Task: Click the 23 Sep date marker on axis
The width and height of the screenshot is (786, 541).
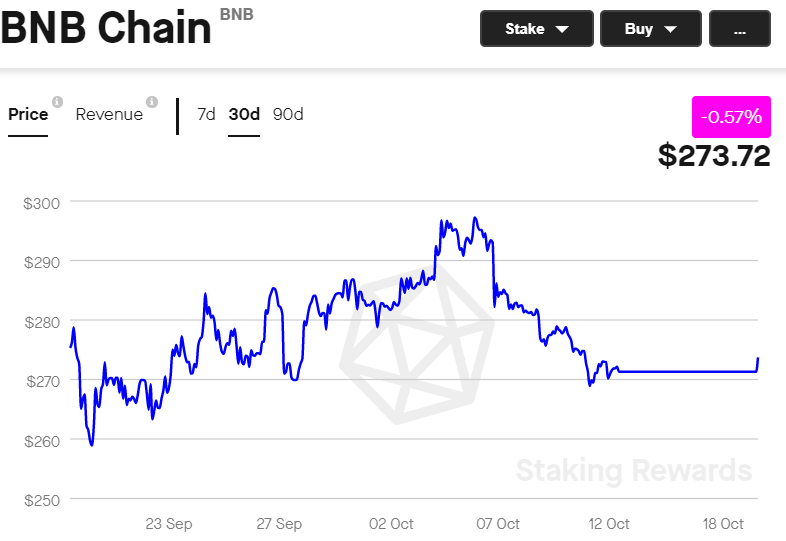Action: pyautogui.click(x=169, y=524)
